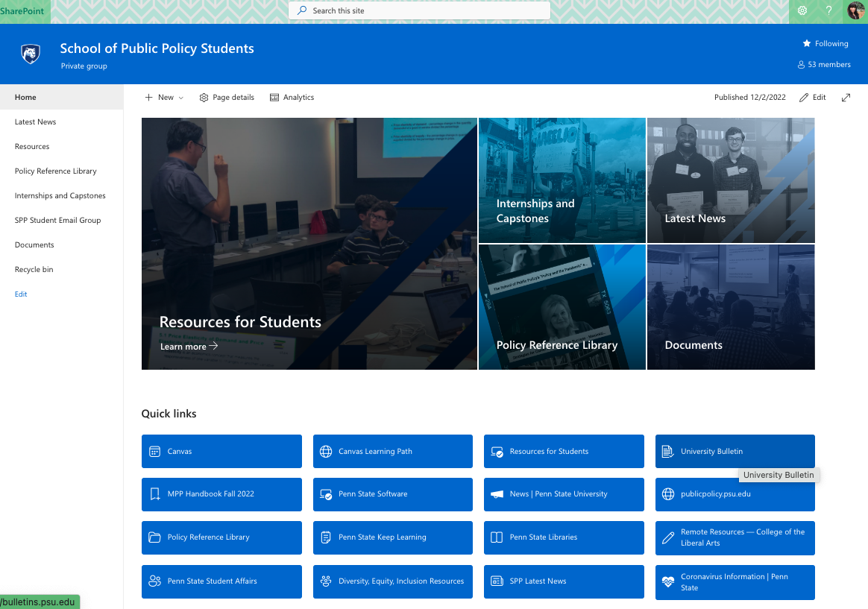Select Latest News in the left navigation
The height and width of the screenshot is (609, 868).
[x=35, y=122]
